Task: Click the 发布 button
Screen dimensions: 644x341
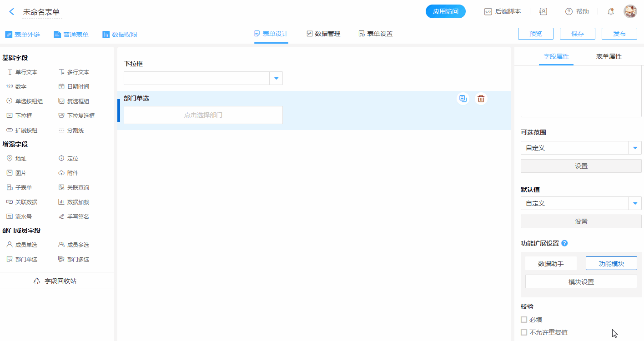Action: (619, 34)
